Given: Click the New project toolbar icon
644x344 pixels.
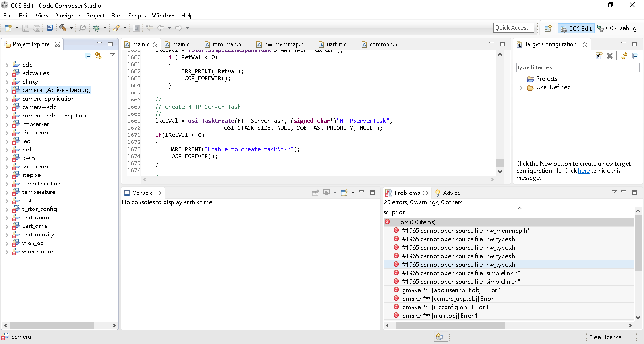Looking at the screenshot, I should [x=8, y=28].
